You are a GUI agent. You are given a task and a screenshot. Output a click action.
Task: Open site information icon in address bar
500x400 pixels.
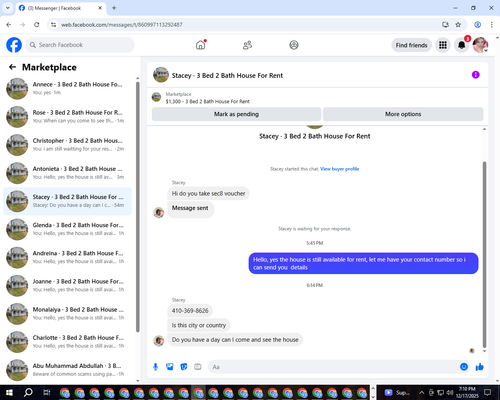click(x=53, y=25)
